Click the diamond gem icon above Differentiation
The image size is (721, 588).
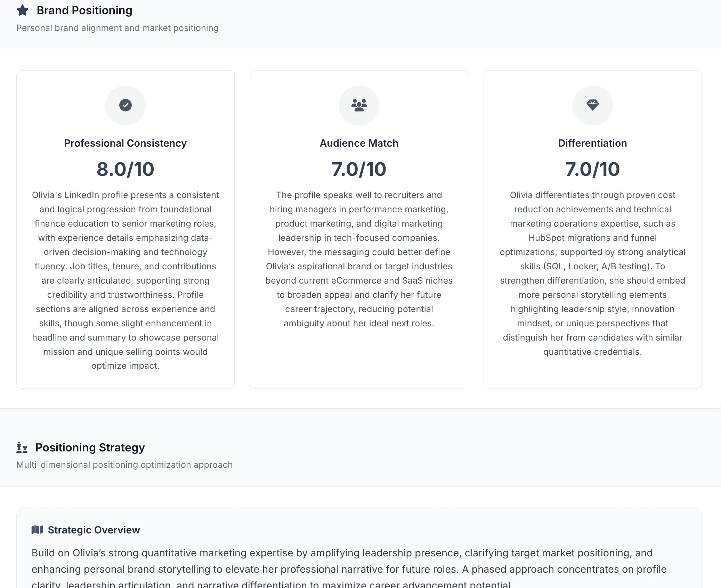(593, 105)
